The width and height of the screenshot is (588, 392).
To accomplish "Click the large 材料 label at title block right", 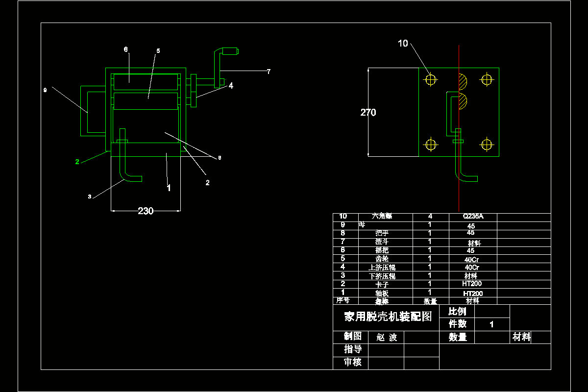I will point(521,337).
